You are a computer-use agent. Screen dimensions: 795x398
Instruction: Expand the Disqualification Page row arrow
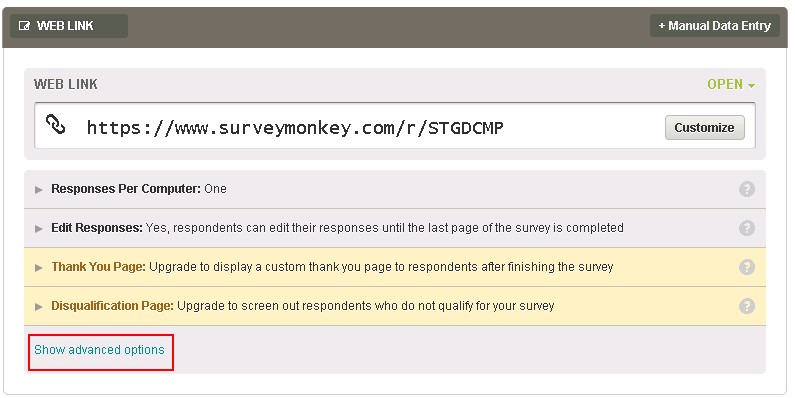(x=39, y=307)
